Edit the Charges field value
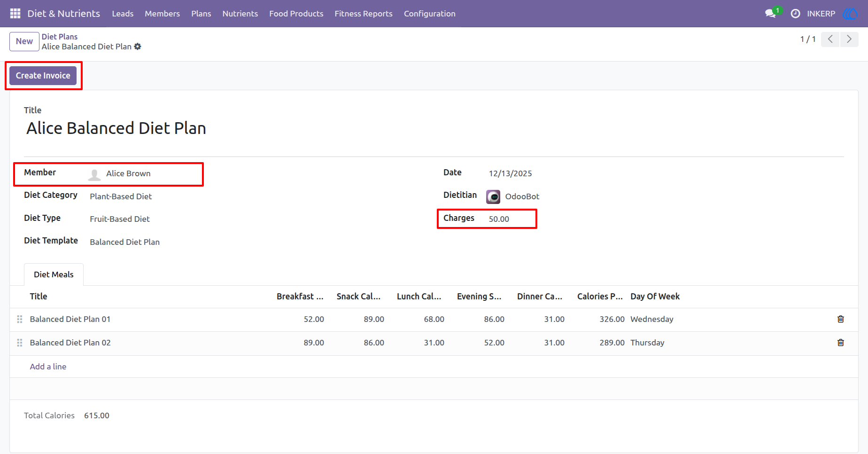The height and width of the screenshot is (454, 868). (x=499, y=219)
